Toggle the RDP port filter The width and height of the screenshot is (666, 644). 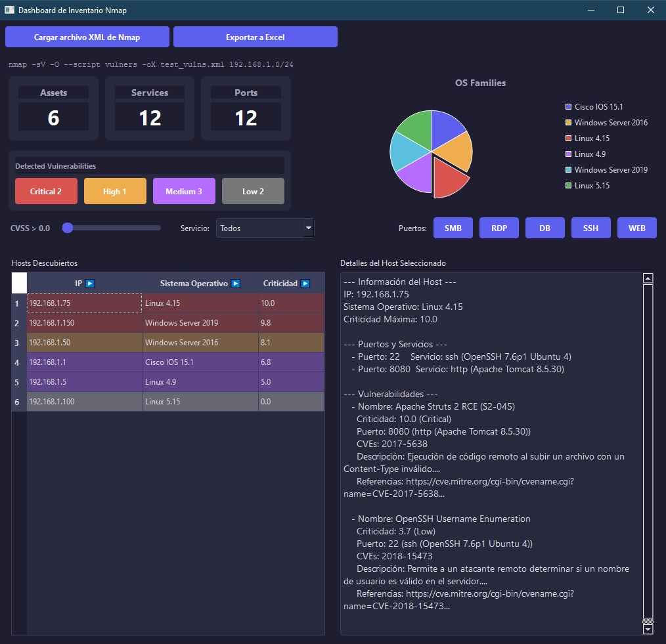[x=499, y=228]
